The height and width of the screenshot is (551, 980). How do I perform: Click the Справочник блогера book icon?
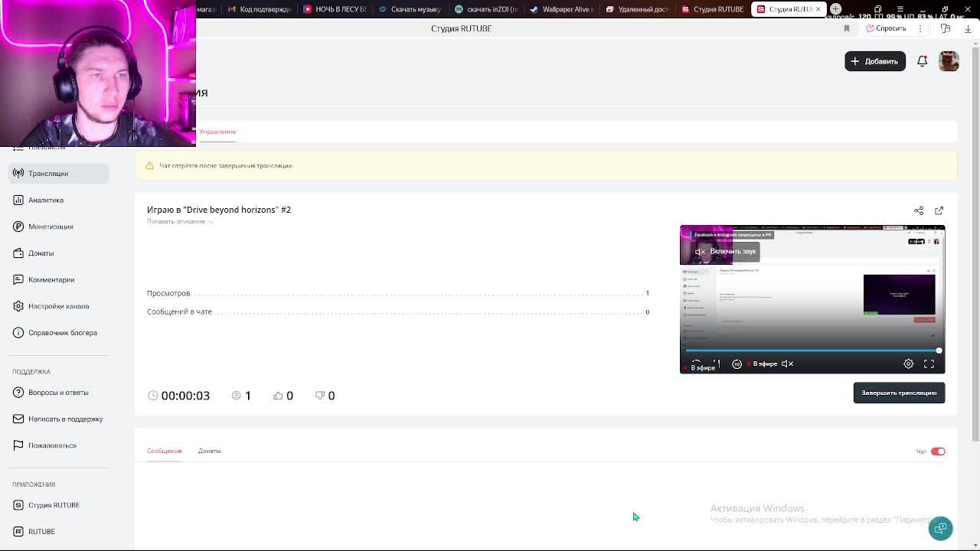18,333
